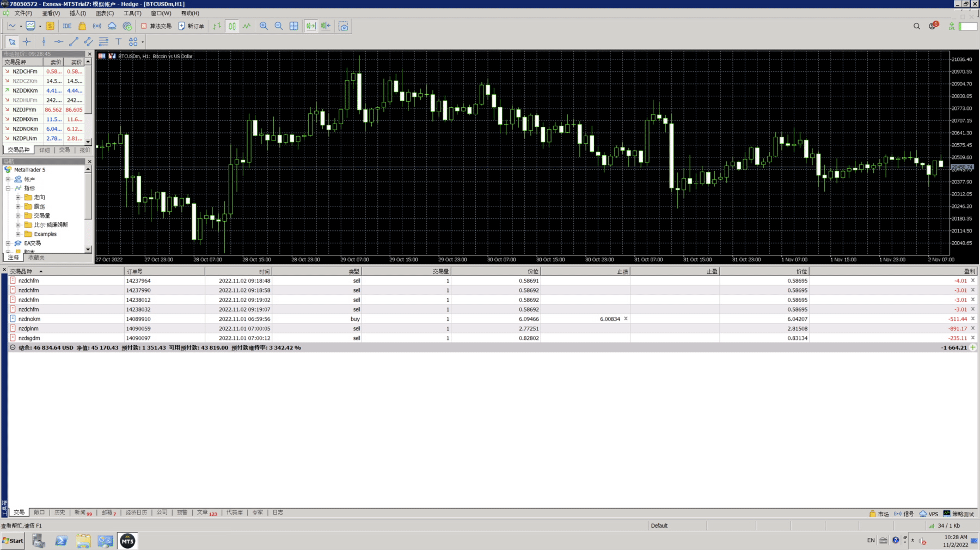
Task: Click the Market shopping bag toolbar icon
Action: coord(82,26)
